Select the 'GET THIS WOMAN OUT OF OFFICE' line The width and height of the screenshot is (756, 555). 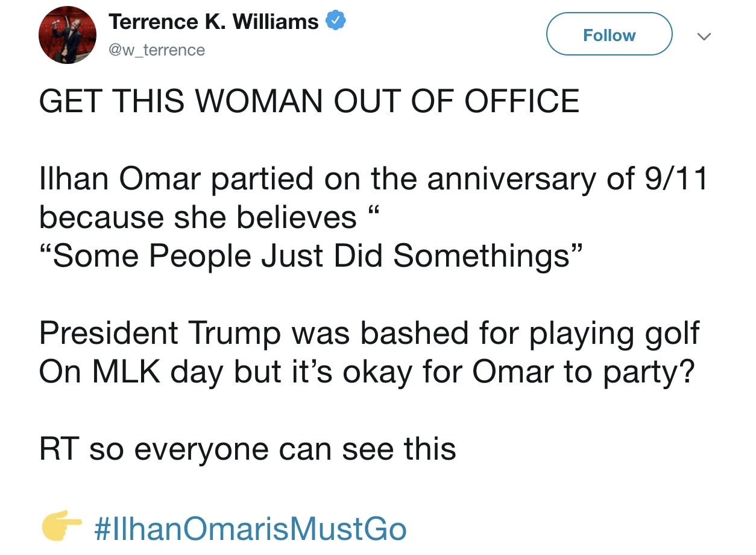click(309, 101)
